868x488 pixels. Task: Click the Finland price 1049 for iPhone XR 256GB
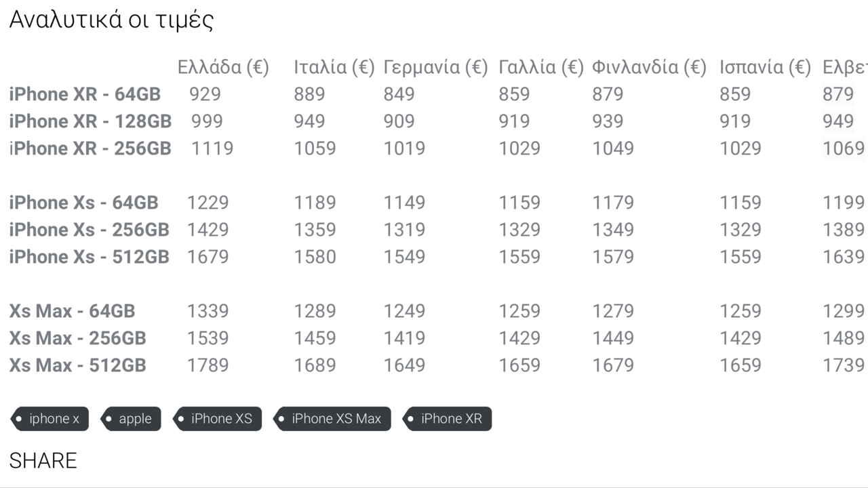click(613, 148)
